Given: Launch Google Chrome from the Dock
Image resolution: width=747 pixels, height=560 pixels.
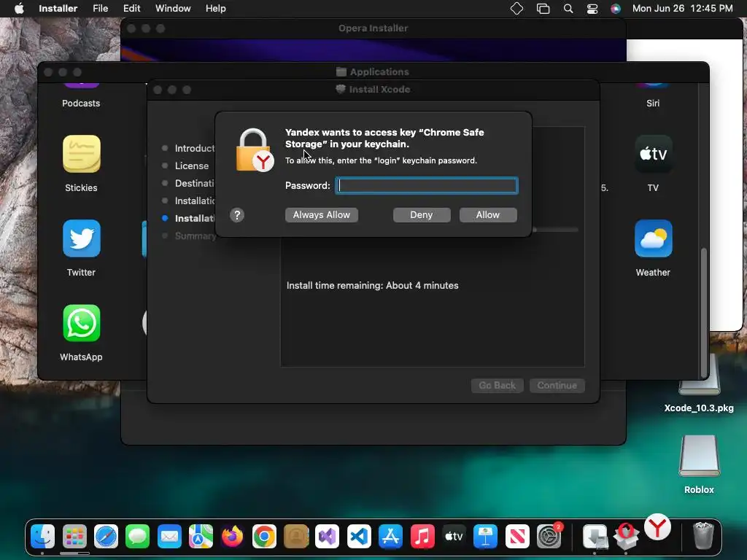Looking at the screenshot, I should 264,537.
